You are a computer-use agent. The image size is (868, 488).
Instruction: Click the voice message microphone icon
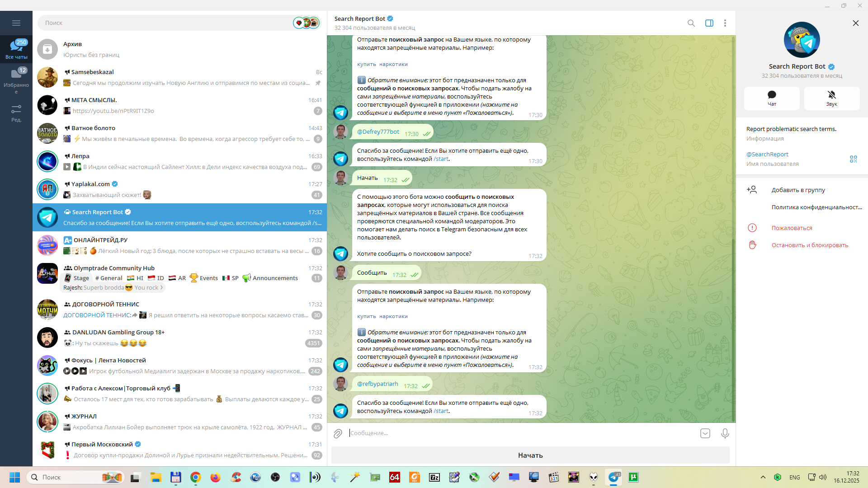coord(725,434)
